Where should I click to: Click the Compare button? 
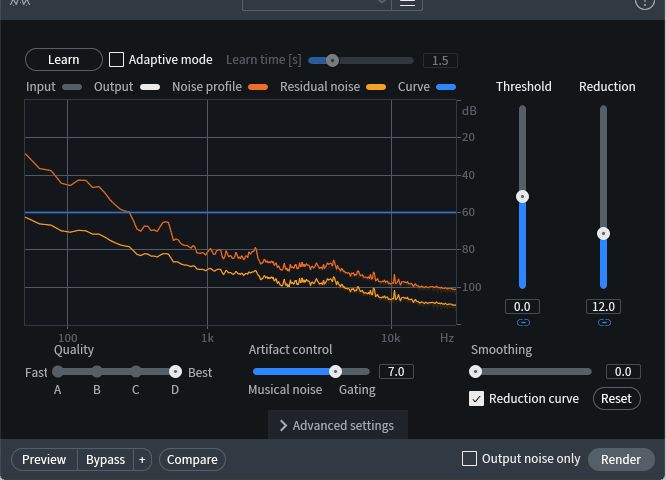pos(192,460)
